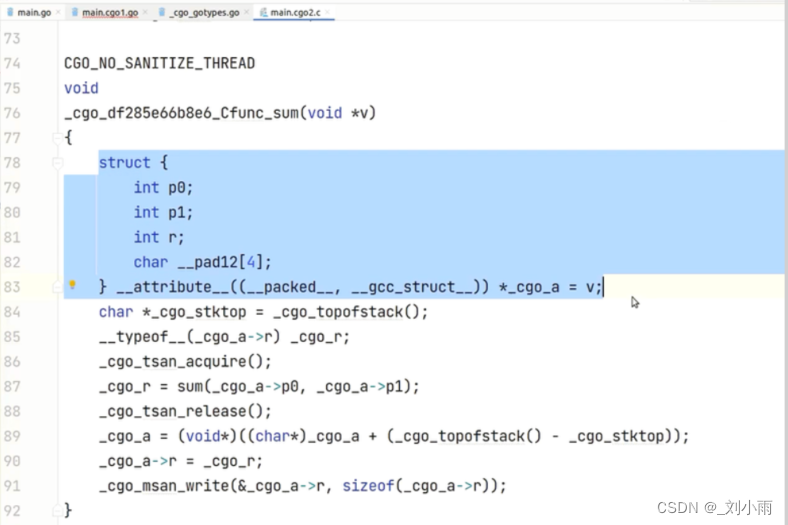The height and width of the screenshot is (525, 788).
Task: Place cursor on 'int p0;' line
Action: click(163, 187)
